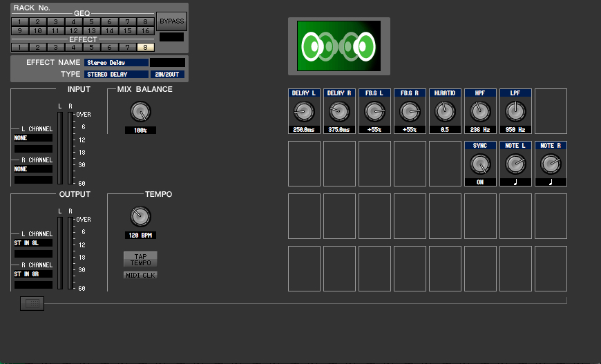Click the MIX BALANCE knob

(140, 112)
